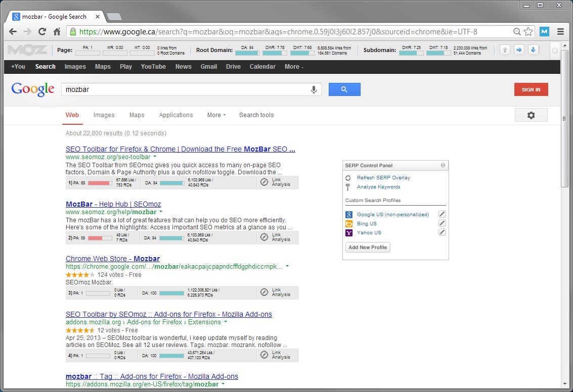Screen dimensions: 573x392
Task: Expand dropdown arrow beside firefox/tag/mozbar URL
Action: point(223,384)
